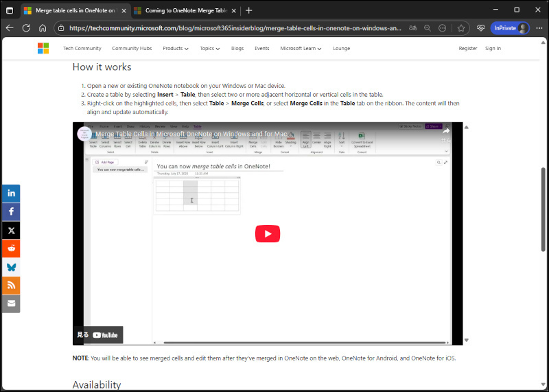Click the Register link
Image resolution: width=549 pixels, height=392 pixels.
[468, 49]
